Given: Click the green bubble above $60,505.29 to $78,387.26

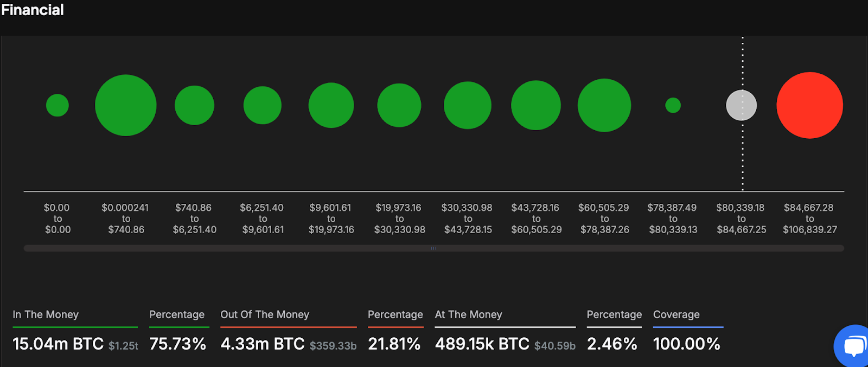Looking at the screenshot, I should coord(604,105).
